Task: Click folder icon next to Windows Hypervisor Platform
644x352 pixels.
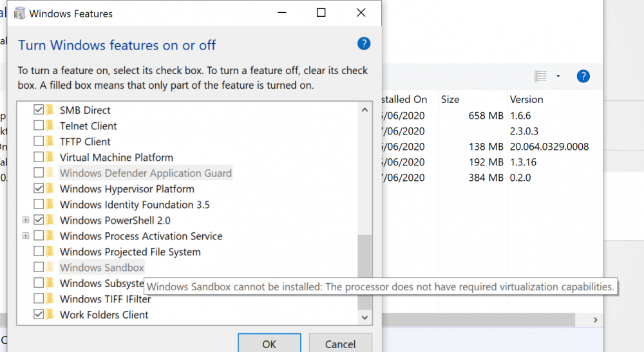Action: click(x=50, y=189)
